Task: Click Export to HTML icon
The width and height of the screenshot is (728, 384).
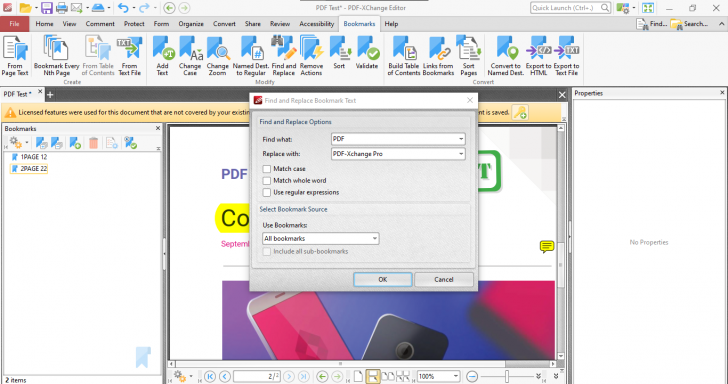Action: [x=539, y=56]
